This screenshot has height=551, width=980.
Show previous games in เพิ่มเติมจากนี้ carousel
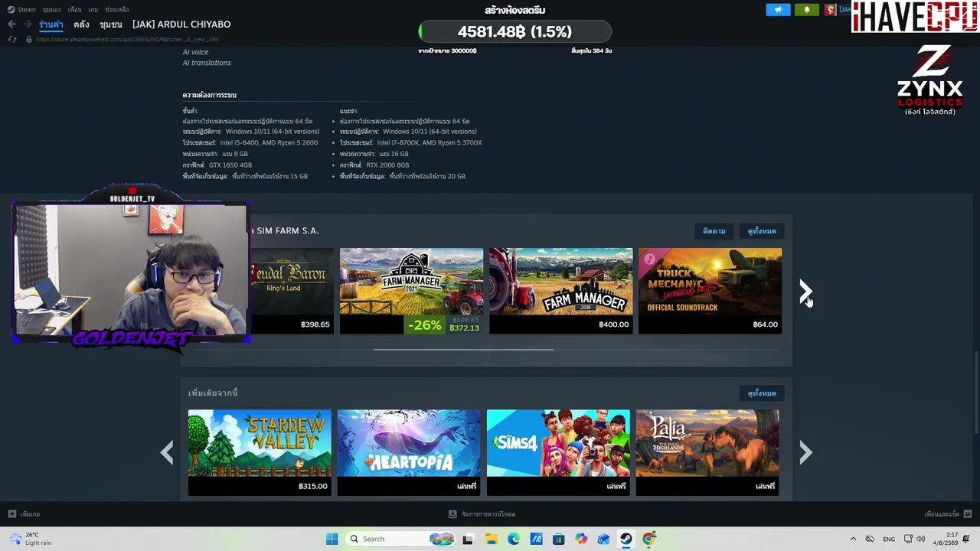[x=167, y=453]
